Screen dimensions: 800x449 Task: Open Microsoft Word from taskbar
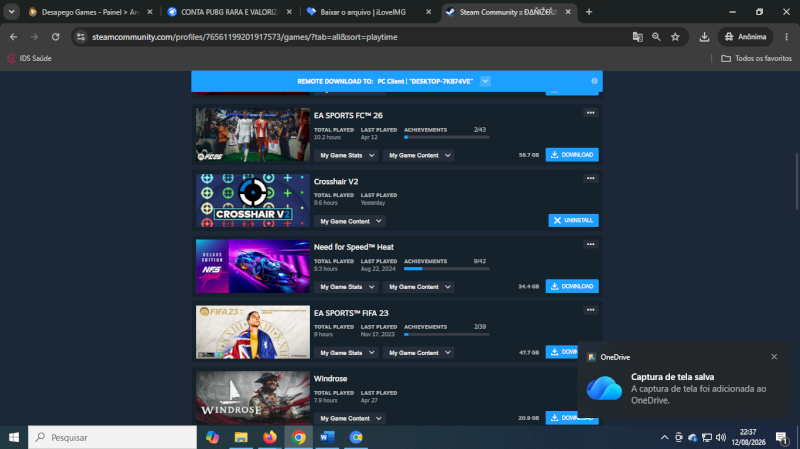pyautogui.click(x=327, y=437)
